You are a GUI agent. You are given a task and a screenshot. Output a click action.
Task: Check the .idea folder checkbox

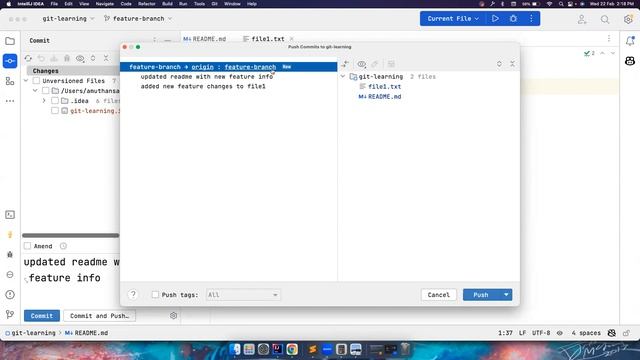[55, 100]
